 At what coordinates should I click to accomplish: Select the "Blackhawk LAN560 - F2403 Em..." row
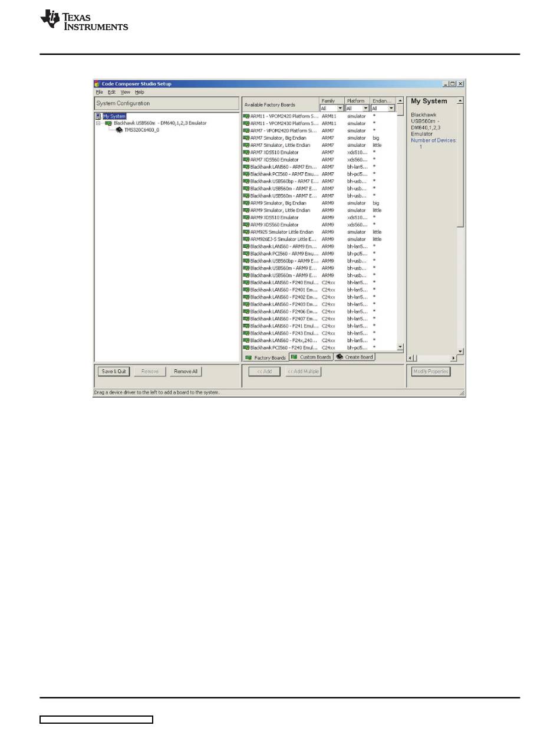point(319,304)
